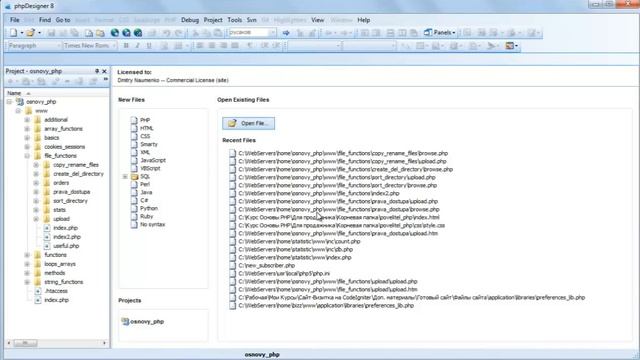Create a new No syntax file
This screenshot has width=640, height=360.
click(152, 224)
